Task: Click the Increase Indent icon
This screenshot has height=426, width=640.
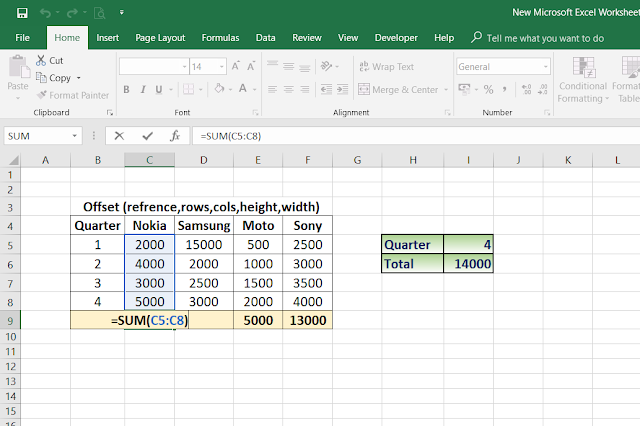Action: coord(342,89)
